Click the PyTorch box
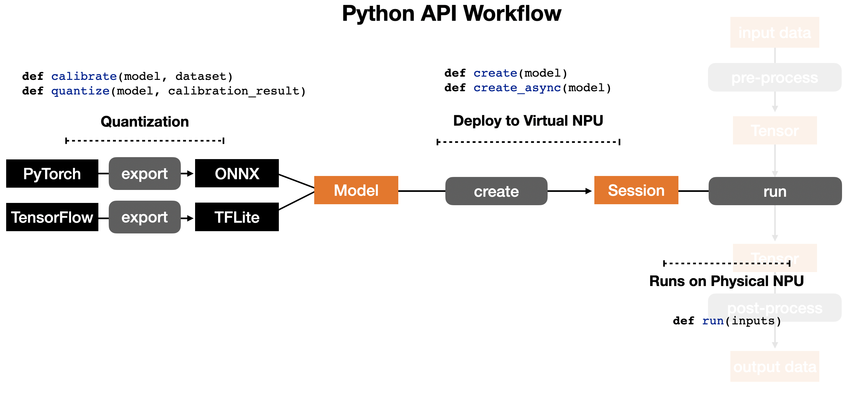Screen dimensions: 868x400 tap(52, 174)
